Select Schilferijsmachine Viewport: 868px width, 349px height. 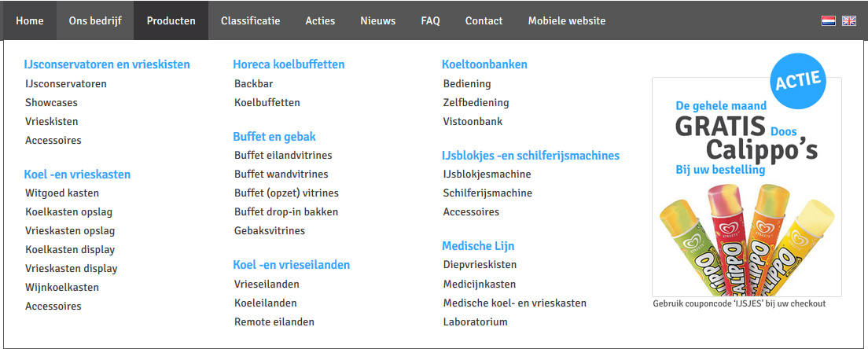pos(487,193)
